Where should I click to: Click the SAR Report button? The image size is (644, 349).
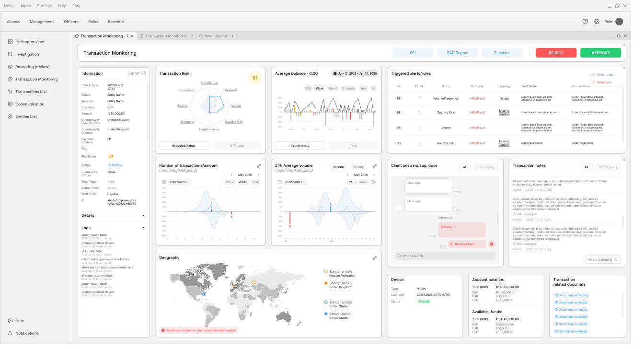tap(457, 53)
